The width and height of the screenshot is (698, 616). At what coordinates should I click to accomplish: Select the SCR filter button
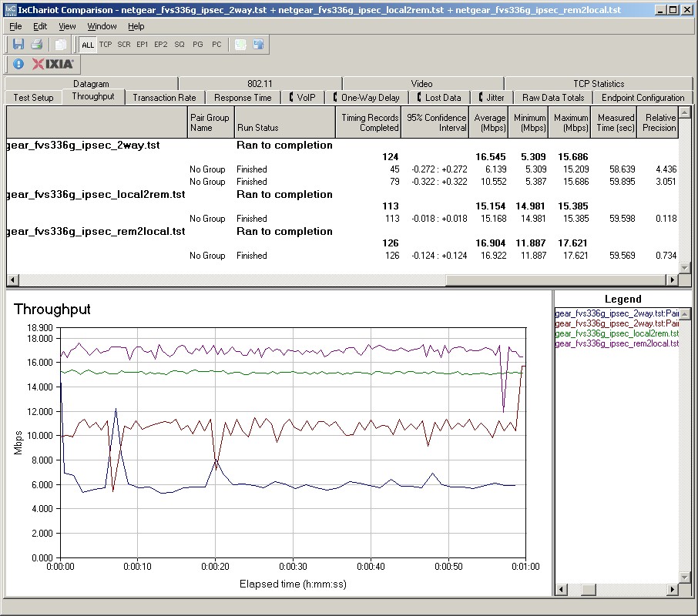(124, 45)
